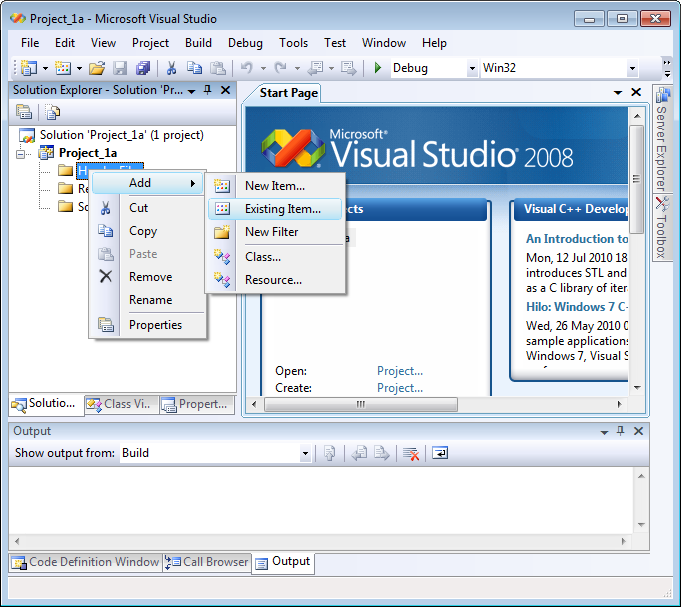Click the Properties icon in Solution Explorer toolbar
Viewport: 681px width, 607px height.
(x=23, y=112)
